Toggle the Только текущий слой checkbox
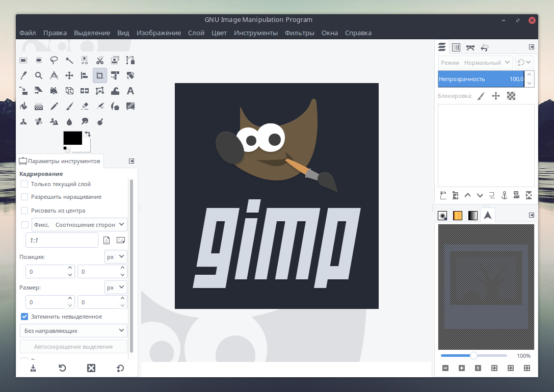 tap(24, 184)
